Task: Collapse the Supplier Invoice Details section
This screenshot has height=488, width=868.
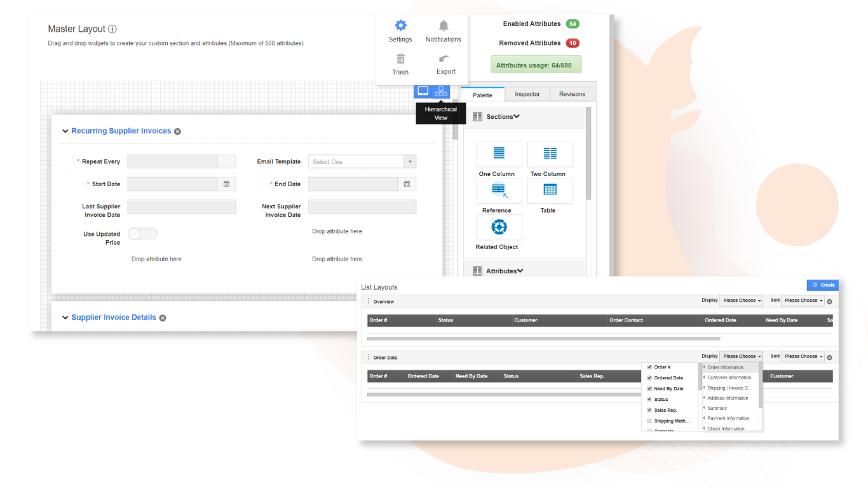Action: pyautogui.click(x=65, y=318)
